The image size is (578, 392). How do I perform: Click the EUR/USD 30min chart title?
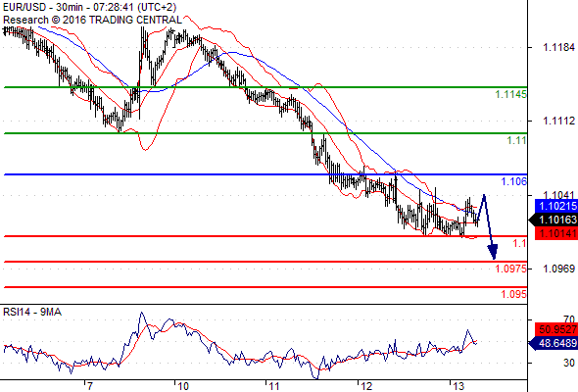pos(89,7)
